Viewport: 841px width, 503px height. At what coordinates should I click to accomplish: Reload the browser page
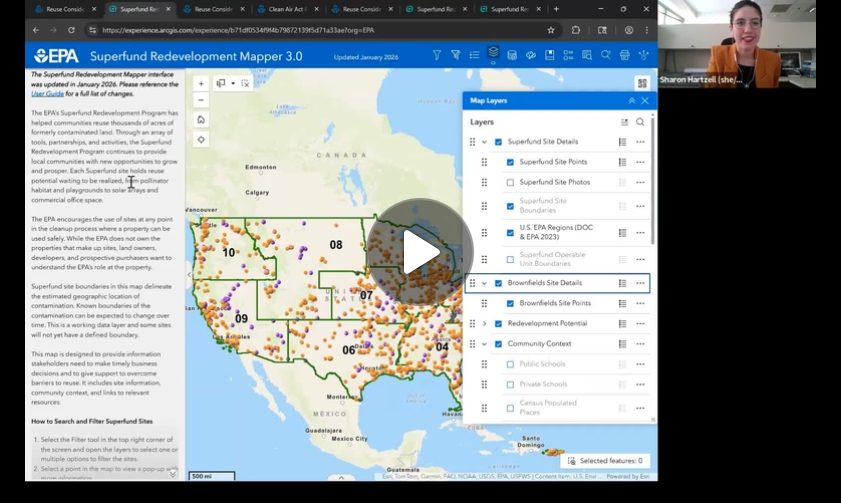[x=71, y=30]
